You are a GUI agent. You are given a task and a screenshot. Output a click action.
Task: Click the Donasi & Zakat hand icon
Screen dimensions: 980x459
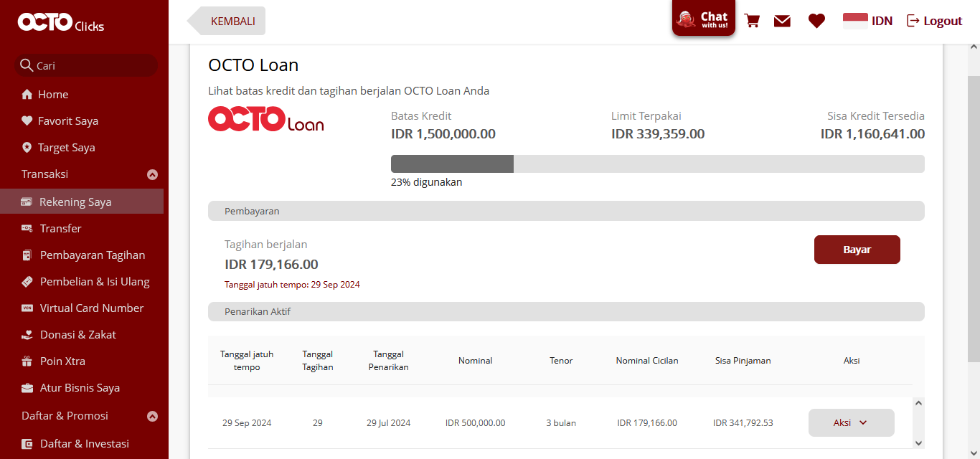point(27,335)
